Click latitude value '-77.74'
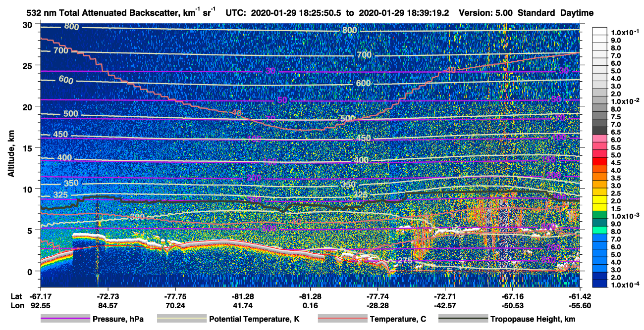The width and height of the screenshot is (644, 330). tap(377, 296)
